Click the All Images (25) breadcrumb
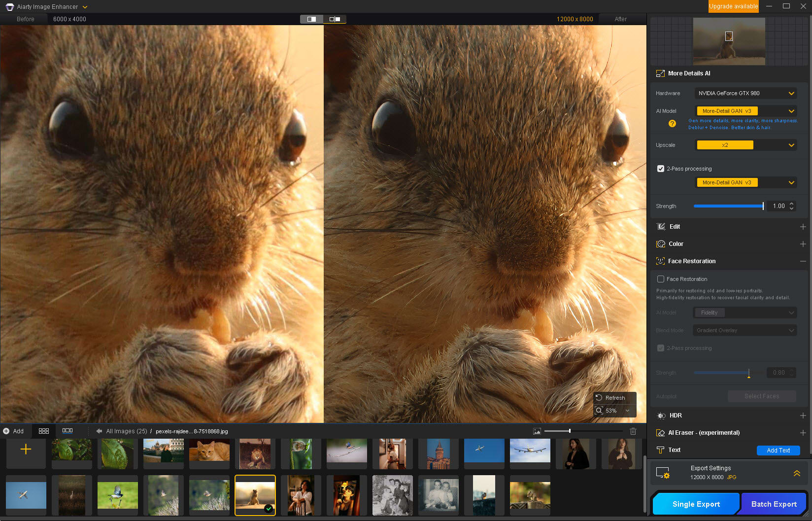The image size is (812, 521). (x=127, y=431)
